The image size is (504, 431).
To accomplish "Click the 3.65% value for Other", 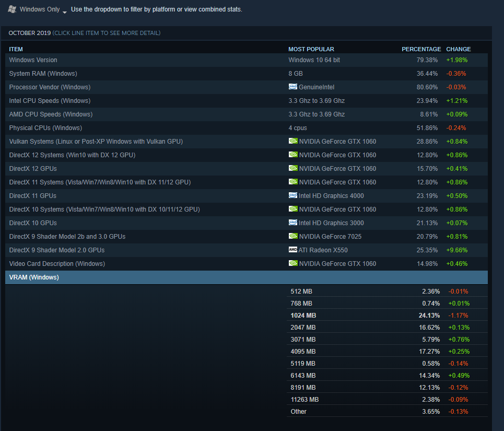I will 431,411.
